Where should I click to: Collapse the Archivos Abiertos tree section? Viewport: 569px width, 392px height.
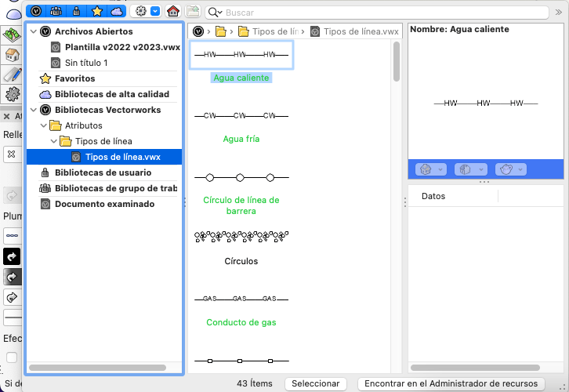34,31
